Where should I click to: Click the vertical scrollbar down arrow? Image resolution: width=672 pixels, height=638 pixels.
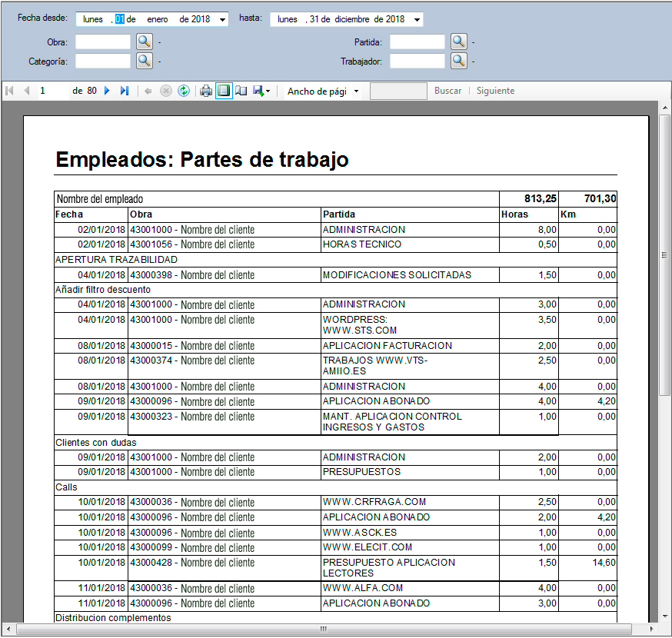pos(665,616)
